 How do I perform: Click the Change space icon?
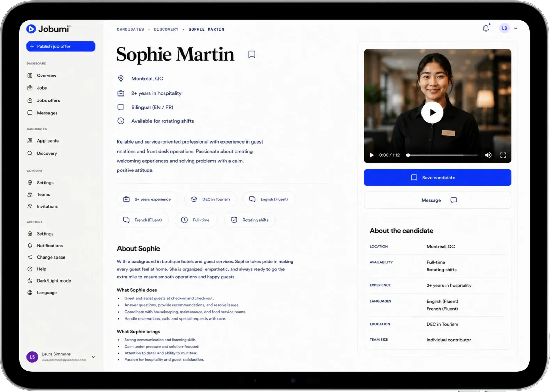[30, 257]
